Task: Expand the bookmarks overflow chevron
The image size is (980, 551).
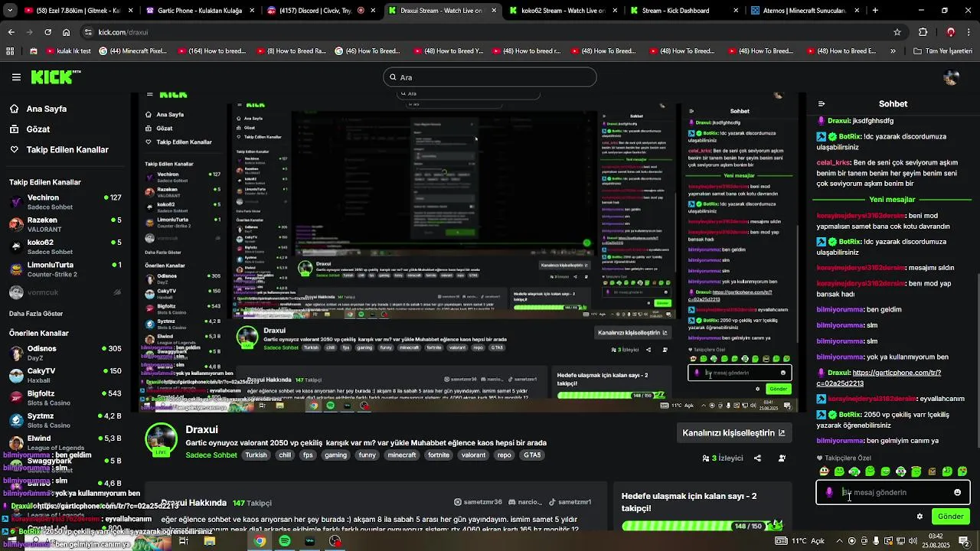Action: coord(893,51)
